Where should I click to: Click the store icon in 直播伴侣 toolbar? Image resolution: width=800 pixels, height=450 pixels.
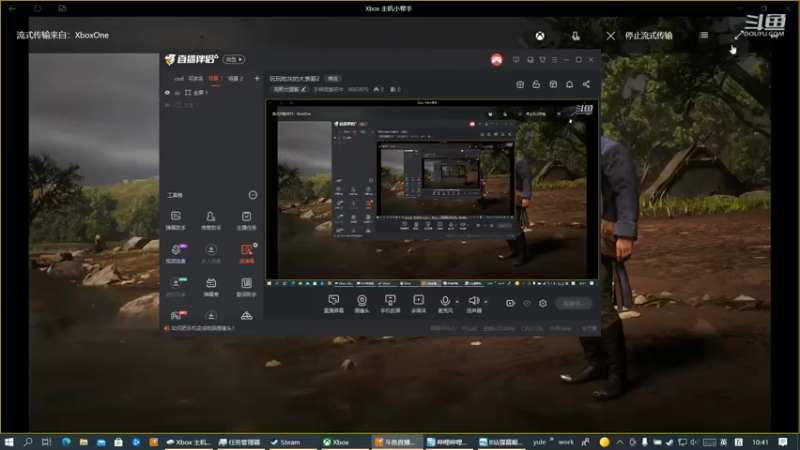[520, 84]
